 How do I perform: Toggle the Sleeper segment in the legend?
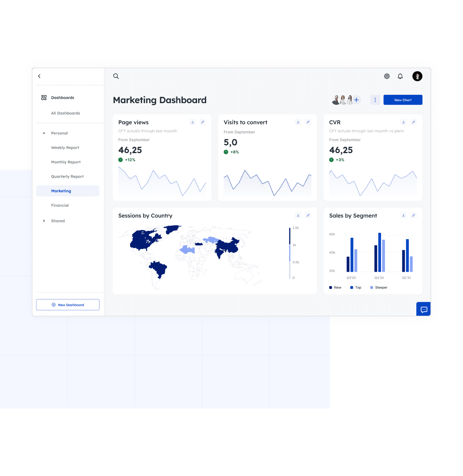(x=379, y=287)
